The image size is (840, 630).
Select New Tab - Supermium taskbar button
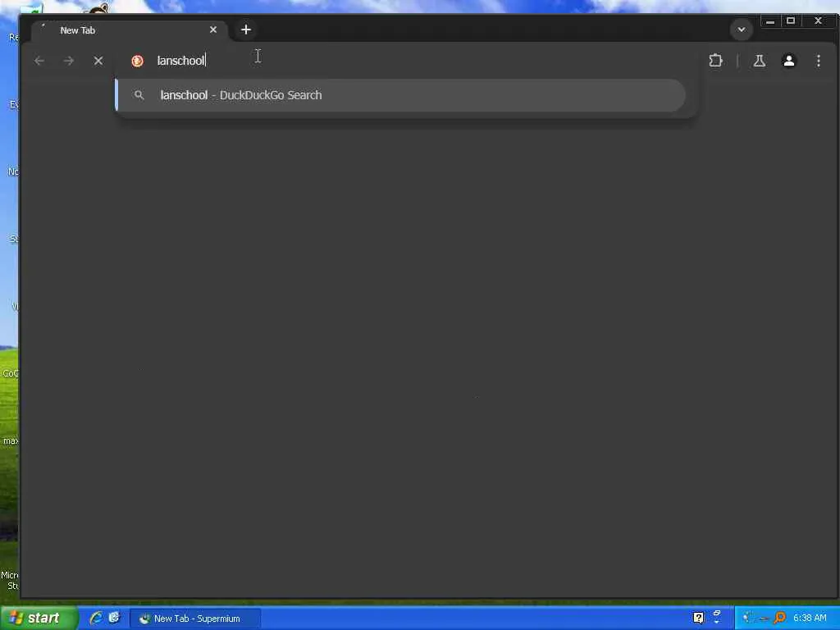[x=195, y=619]
